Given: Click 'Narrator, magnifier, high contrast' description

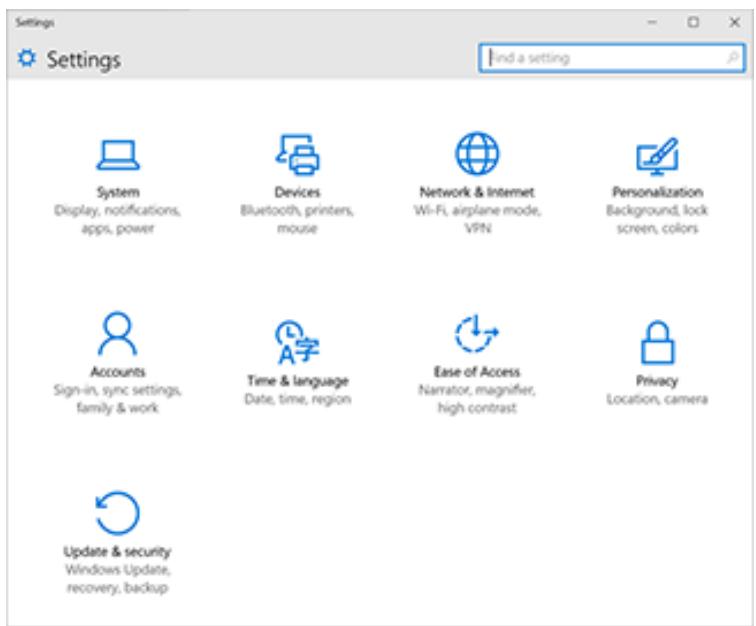Looking at the screenshot, I should tap(477, 399).
